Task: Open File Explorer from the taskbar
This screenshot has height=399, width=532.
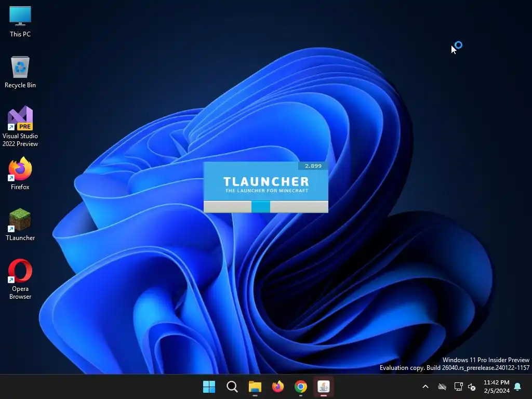Action: pyautogui.click(x=255, y=387)
